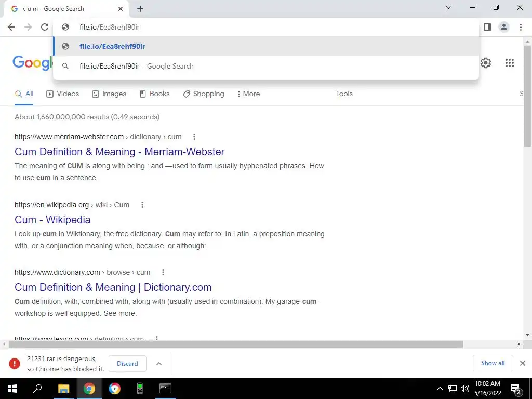Open the 'Cum - Wikipedia' result link
This screenshot has width=532, height=399.
pos(52,220)
